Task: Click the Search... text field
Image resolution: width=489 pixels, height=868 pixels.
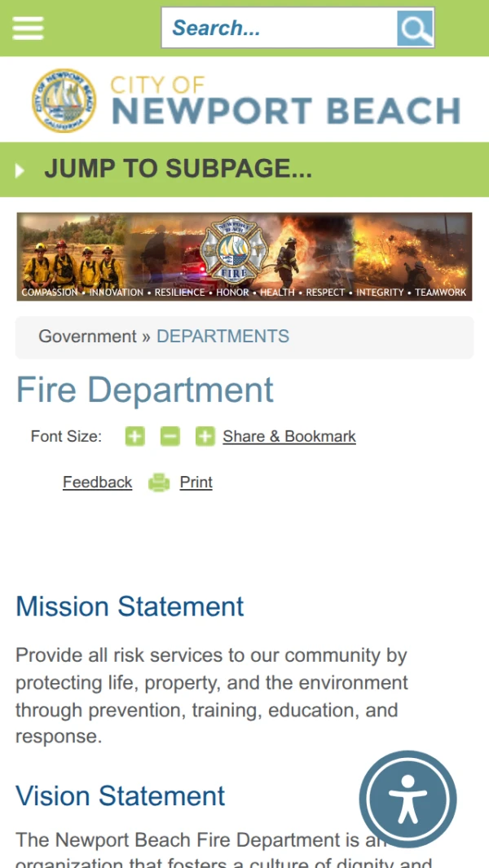Action: tap(279, 28)
